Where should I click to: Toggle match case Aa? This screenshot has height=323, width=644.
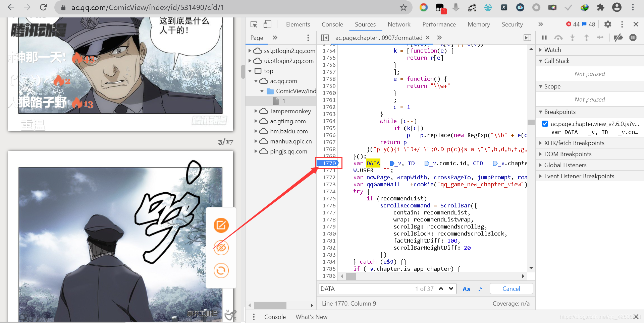coord(466,289)
